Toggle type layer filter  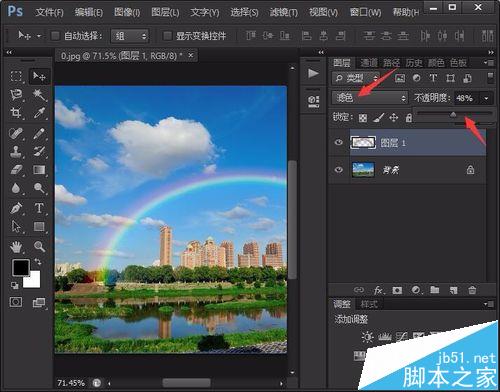433,78
